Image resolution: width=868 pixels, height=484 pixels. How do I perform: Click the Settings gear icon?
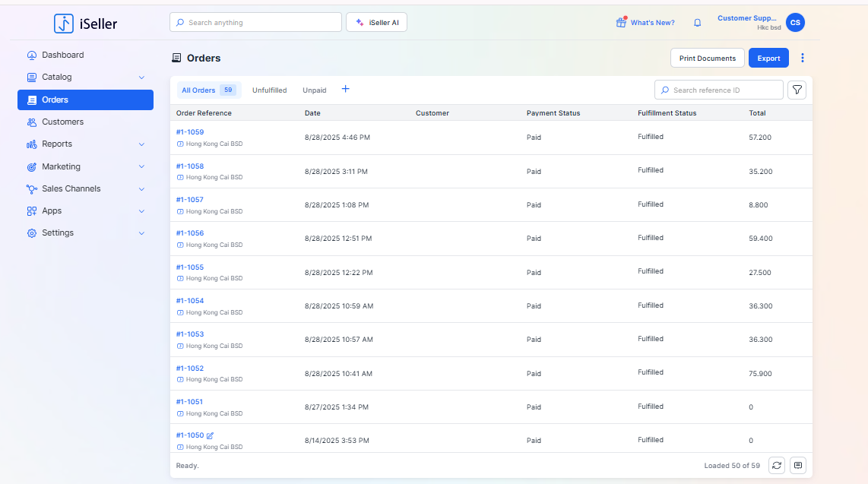[32, 233]
